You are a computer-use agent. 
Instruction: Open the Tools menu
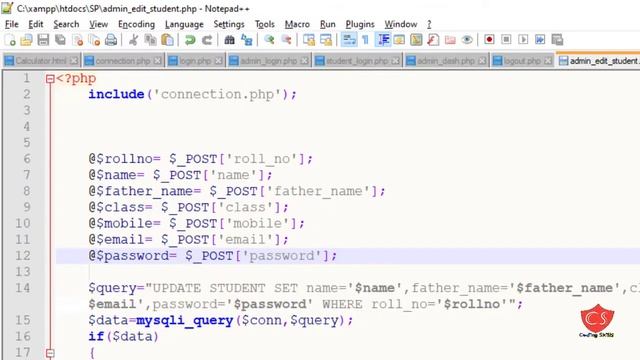[x=264, y=24]
